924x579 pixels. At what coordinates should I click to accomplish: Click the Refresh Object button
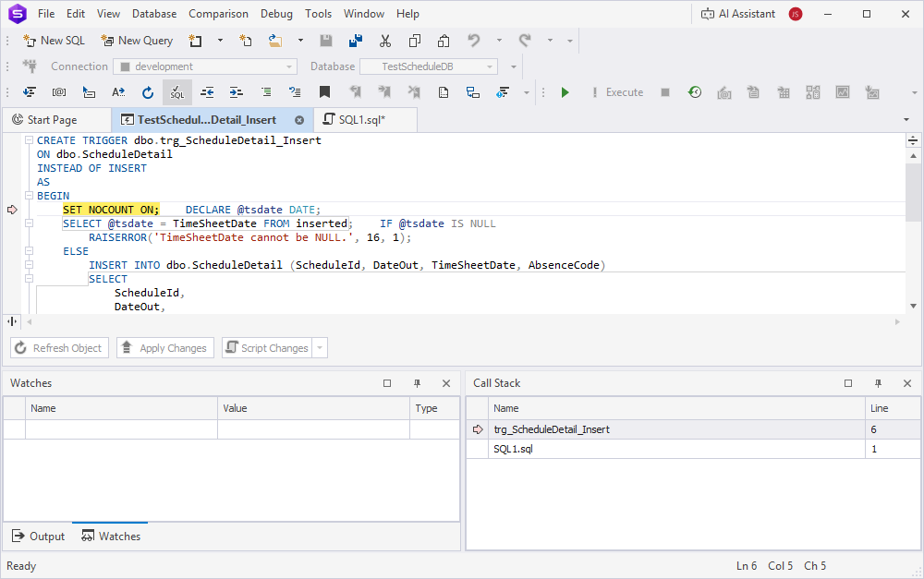pos(59,347)
